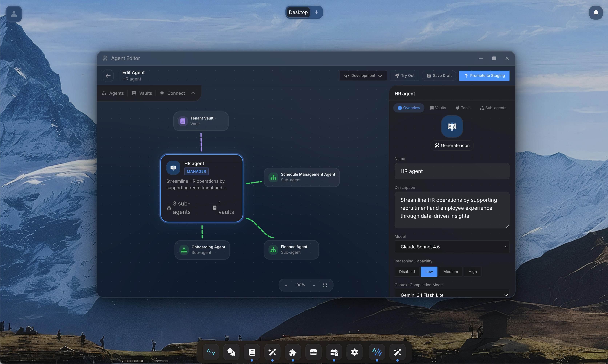The image size is (608, 364).
Task: Zoom in on the canvas with the plus control
Action: (x=286, y=285)
